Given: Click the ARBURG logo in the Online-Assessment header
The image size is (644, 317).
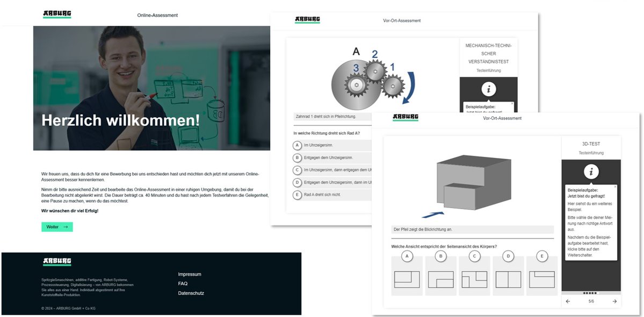Looking at the screenshot, I should 57,15.
